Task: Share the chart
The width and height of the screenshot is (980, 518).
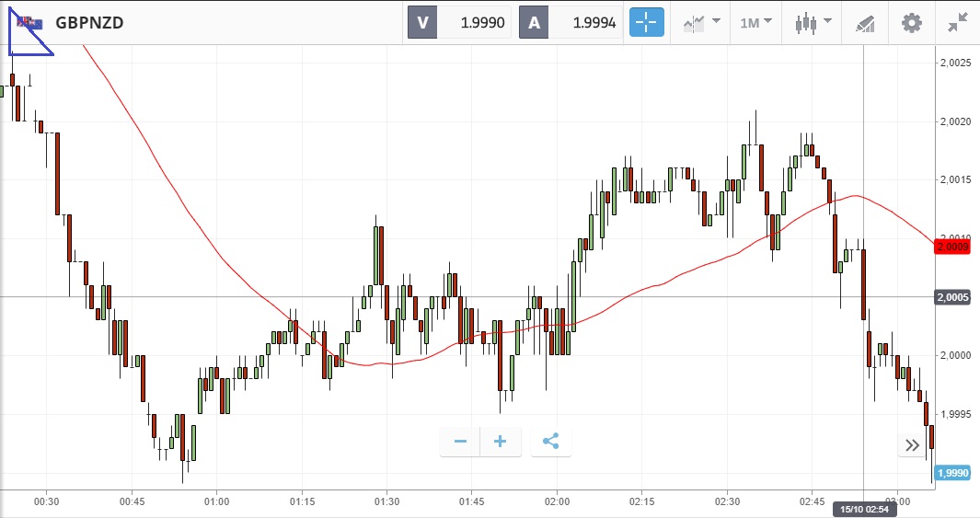Action: coord(550,442)
